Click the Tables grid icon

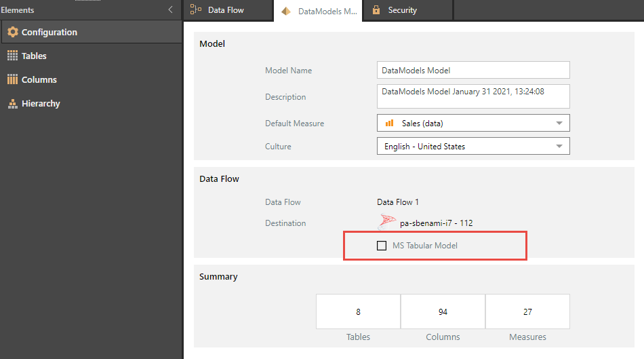[12, 56]
